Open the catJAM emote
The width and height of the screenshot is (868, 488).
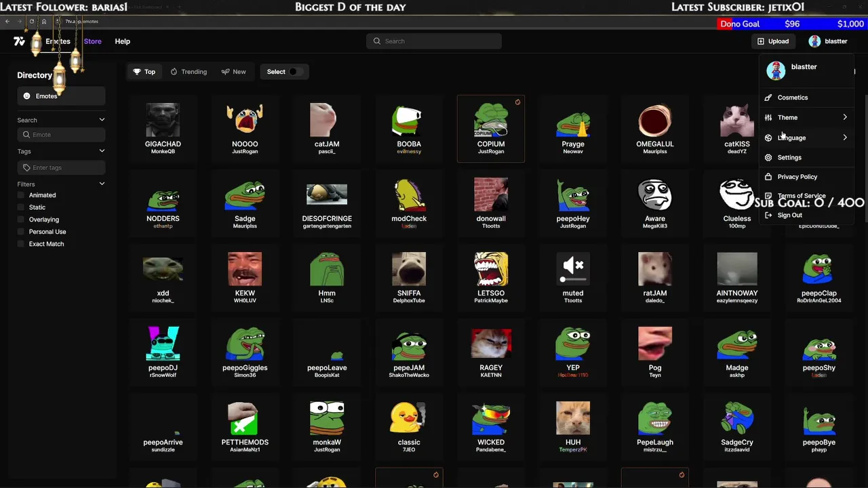coord(327,129)
